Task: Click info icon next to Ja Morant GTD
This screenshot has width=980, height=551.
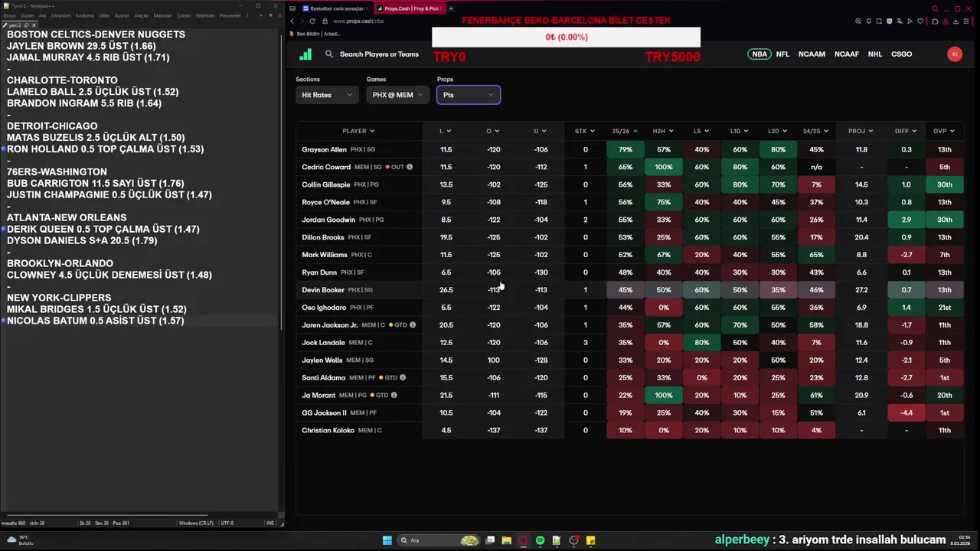Action: click(394, 395)
